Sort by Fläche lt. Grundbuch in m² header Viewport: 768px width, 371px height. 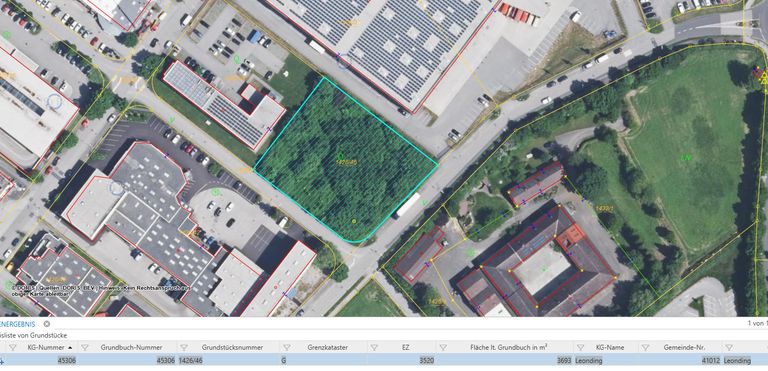click(x=509, y=347)
